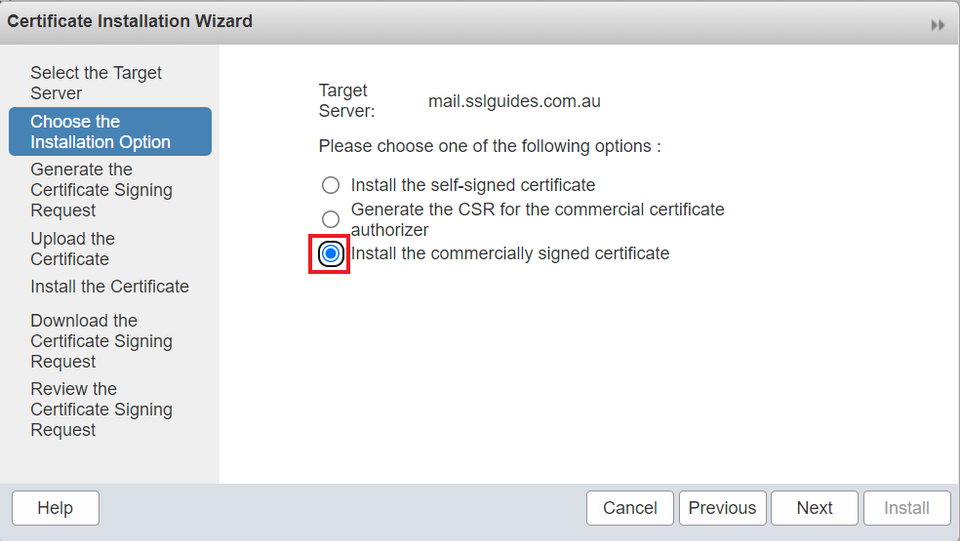Click the commercially signed certificate label text

click(510, 254)
